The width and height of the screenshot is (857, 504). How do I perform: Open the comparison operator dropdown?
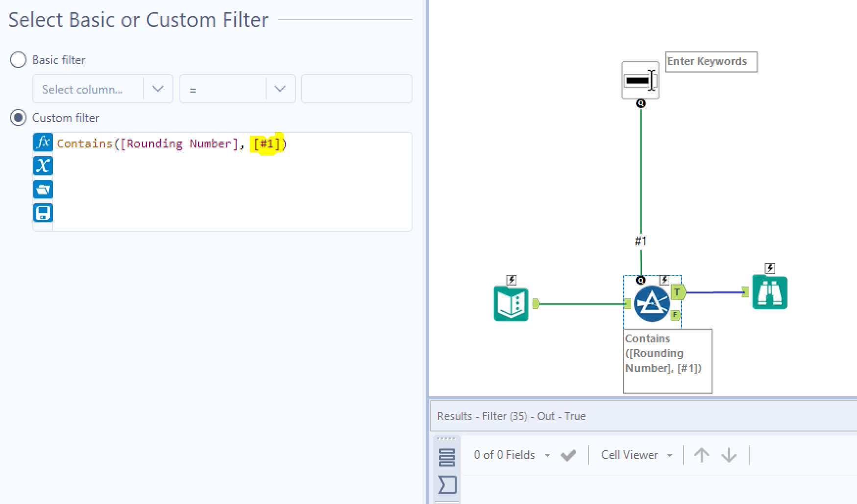(x=280, y=89)
